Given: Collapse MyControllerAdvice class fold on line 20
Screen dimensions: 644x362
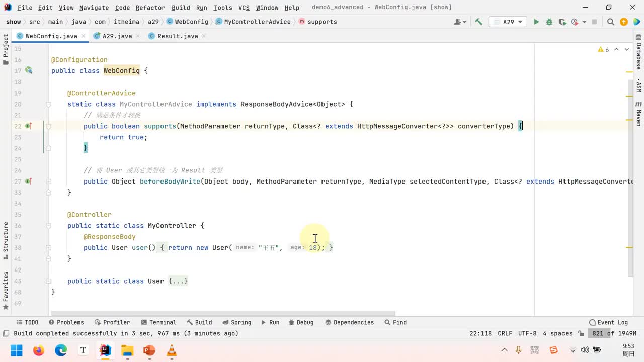Looking at the screenshot, I should point(48,104).
